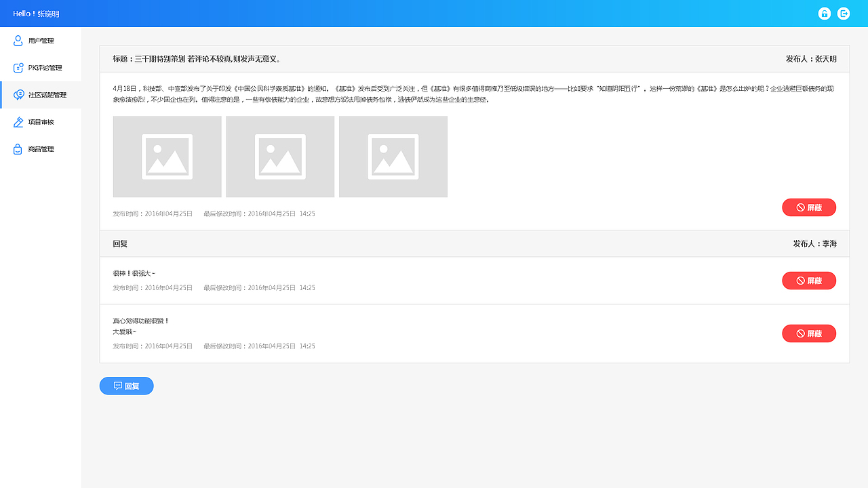Open the 用户管理 menu item
The image size is (868, 488).
[x=41, y=41]
